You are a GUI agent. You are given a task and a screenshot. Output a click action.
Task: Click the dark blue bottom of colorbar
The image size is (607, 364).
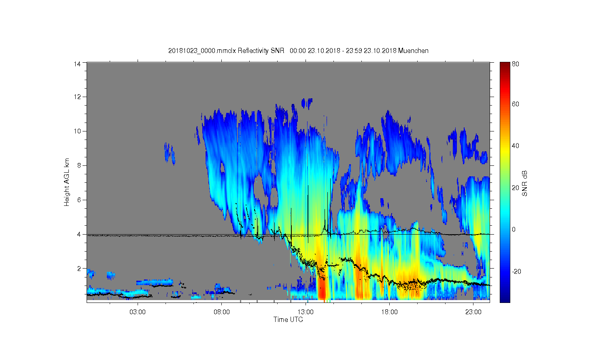[505, 298]
